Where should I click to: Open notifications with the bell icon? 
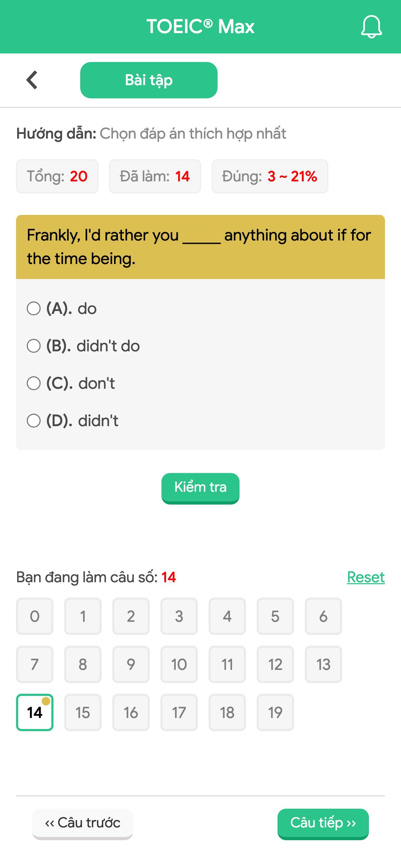(371, 27)
